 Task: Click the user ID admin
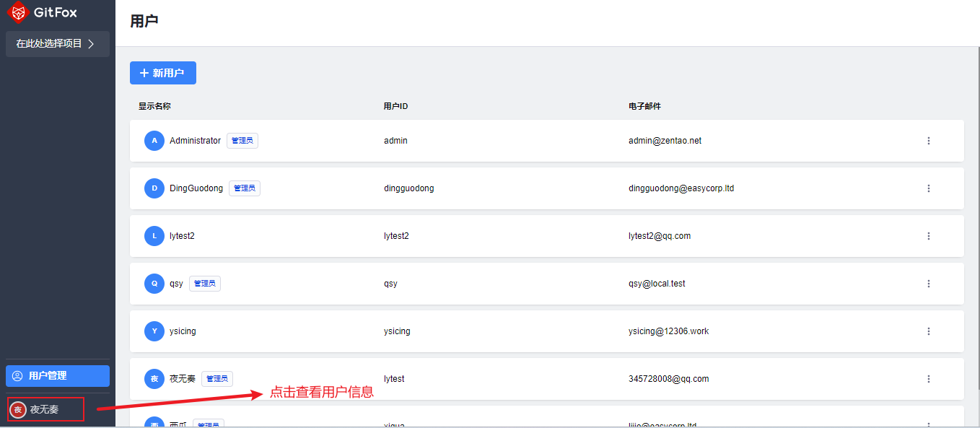click(395, 141)
